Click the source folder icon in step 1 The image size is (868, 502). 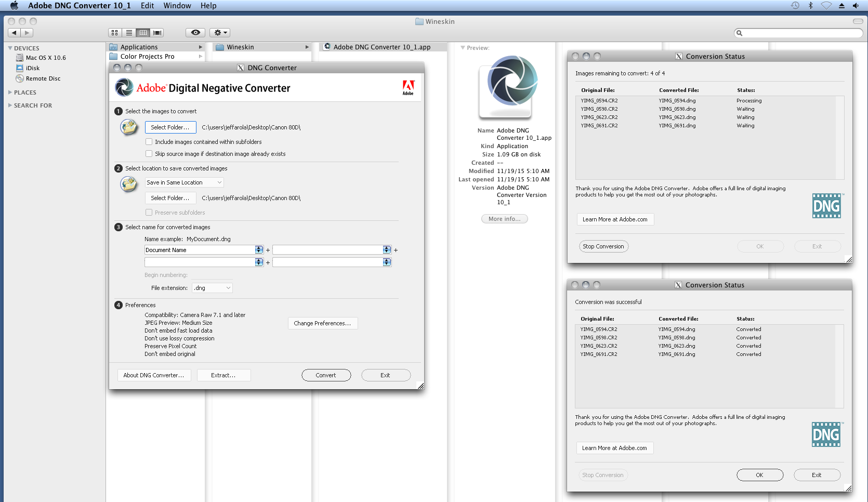coord(129,127)
